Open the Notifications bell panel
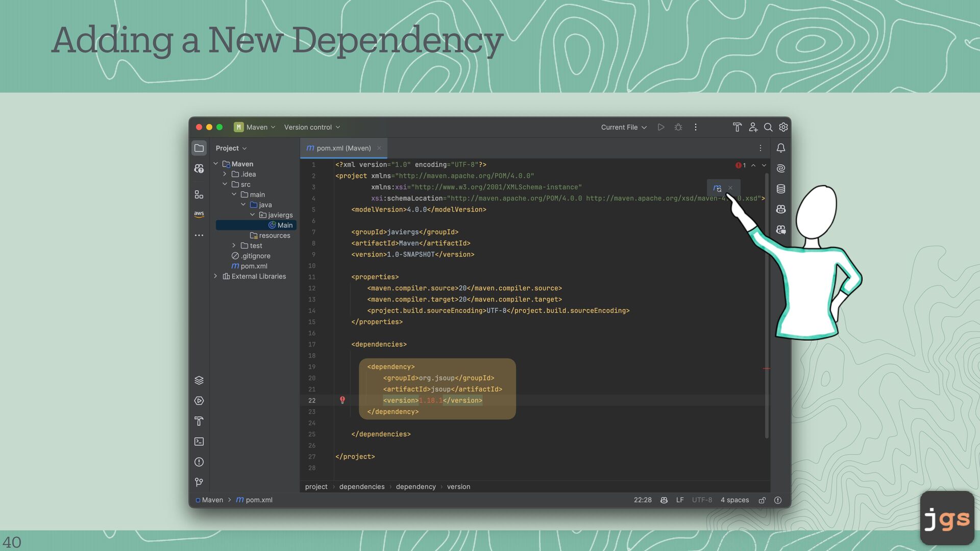This screenshot has height=551, width=980. tap(780, 148)
